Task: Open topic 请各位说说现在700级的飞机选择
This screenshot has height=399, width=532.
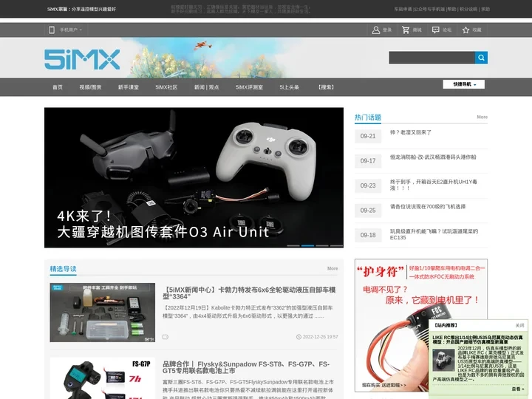Action: [x=428, y=207]
